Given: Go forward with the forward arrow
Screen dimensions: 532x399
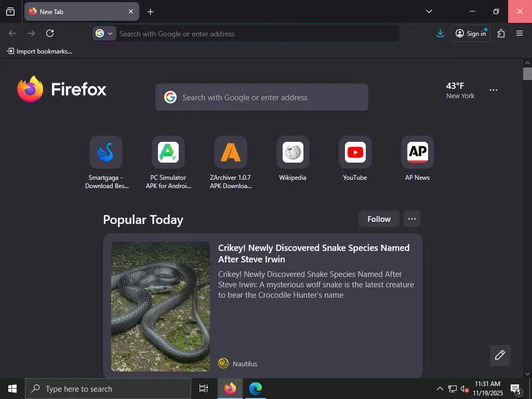Looking at the screenshot, I should coord(31,33).
